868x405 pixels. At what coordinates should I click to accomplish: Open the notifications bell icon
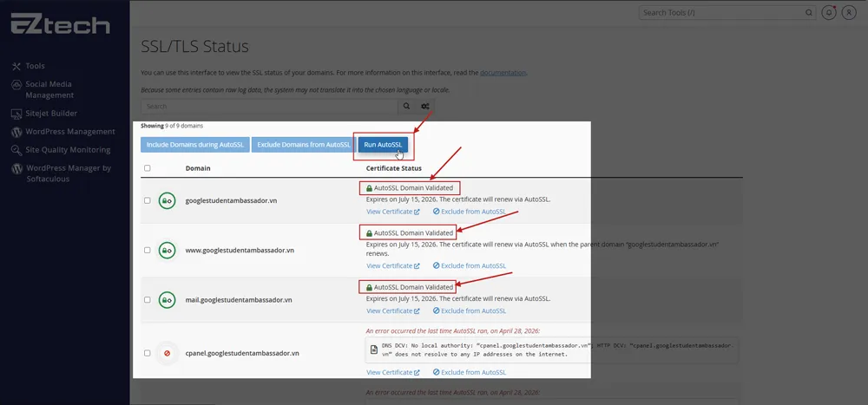[x=830, y=13]
